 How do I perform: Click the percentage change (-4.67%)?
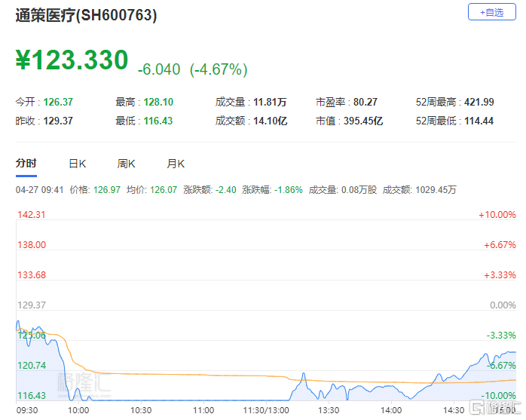pyautogui.click(x=219, y=69)
